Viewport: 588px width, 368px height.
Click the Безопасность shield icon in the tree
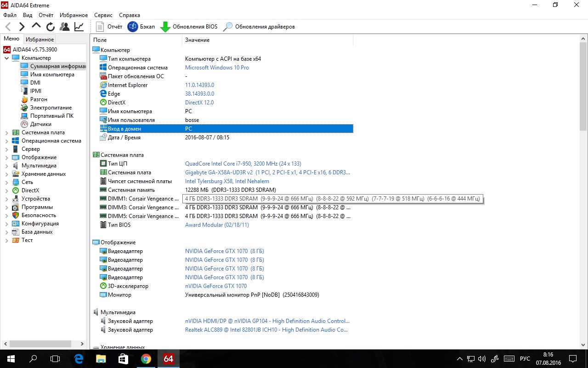[16, 215]
